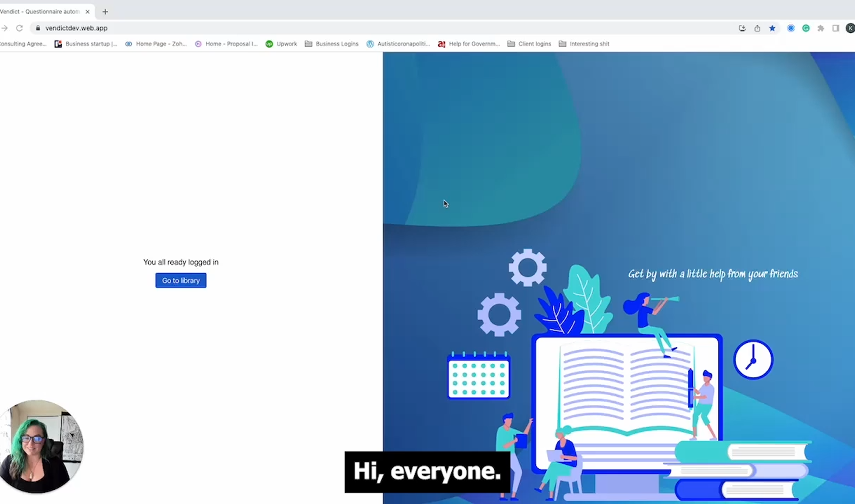Open the browser extensions puzzle menu
Screen dimensions: 855x504
tap(821, 28)
